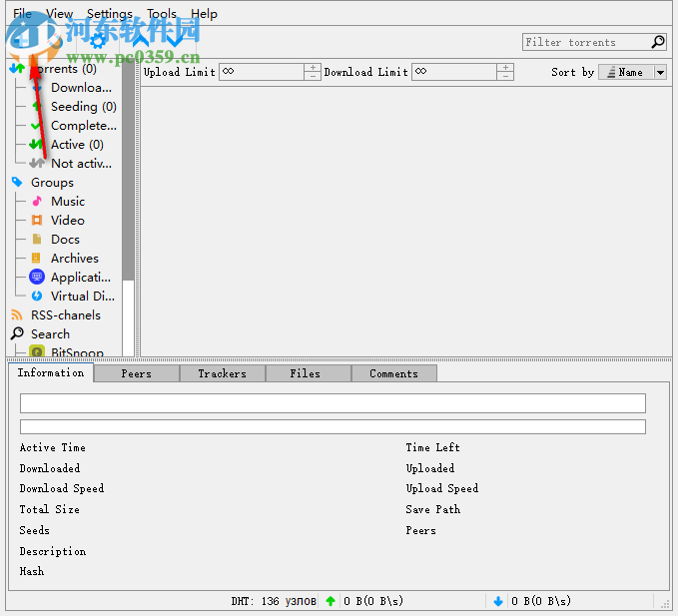Select the Applicati... group label
This screenshot has width=678, height=616.
point(81,278)
